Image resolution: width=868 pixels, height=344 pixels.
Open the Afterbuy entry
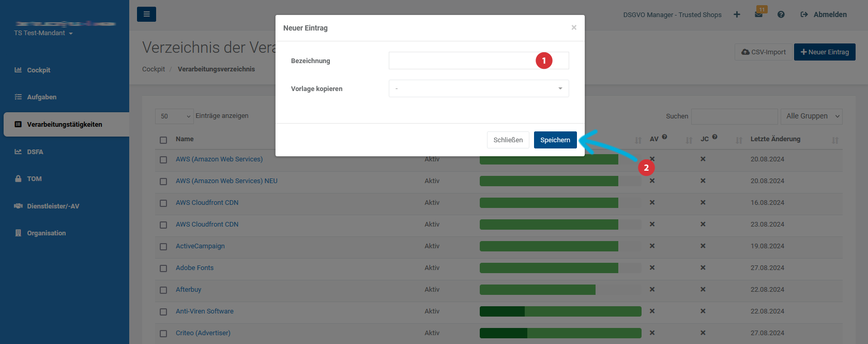coord(188,289)
